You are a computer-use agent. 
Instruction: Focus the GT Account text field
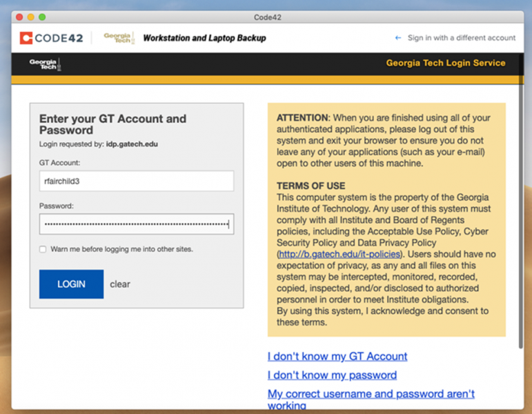click(x=136, y=181)
